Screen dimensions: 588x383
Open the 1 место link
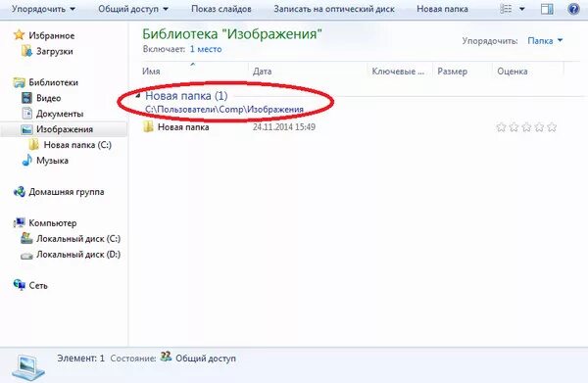206,49
